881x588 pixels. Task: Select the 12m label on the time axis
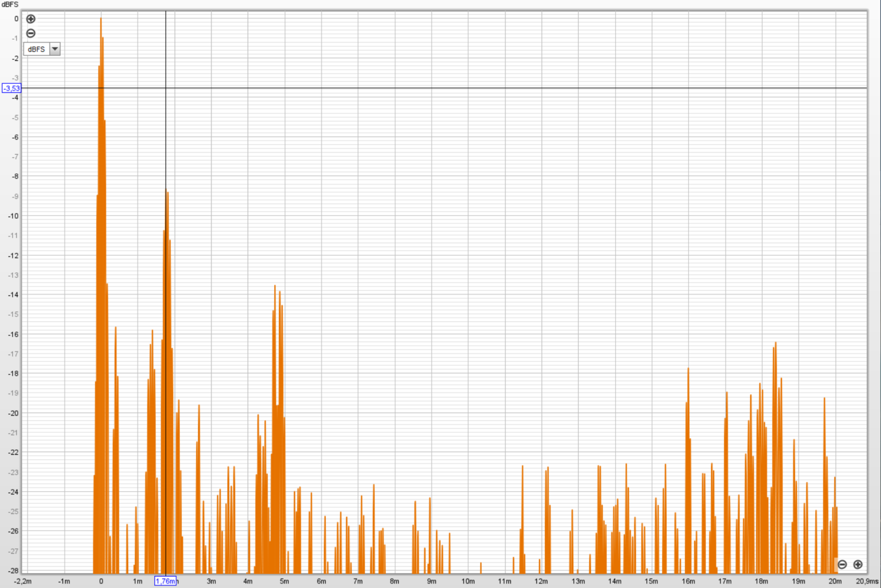pyautogui.click(x=541, y=581)
